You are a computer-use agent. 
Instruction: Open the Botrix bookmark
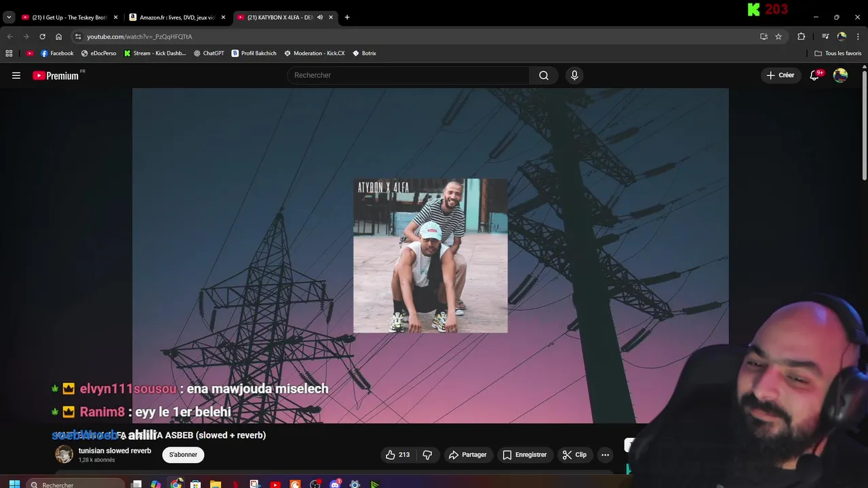point(364,53)
